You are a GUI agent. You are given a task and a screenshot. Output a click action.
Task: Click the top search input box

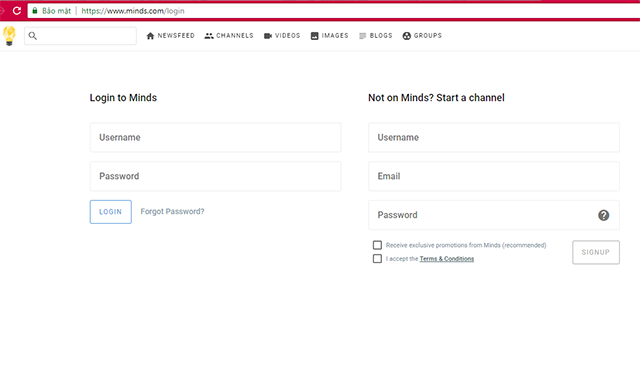[x=80, y=36]
